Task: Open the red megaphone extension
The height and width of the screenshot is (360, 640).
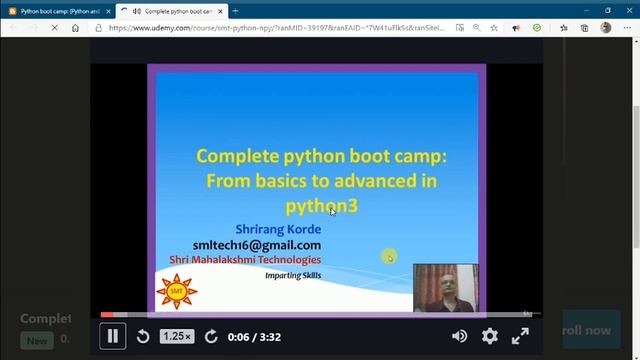Action: click(516, 28)
